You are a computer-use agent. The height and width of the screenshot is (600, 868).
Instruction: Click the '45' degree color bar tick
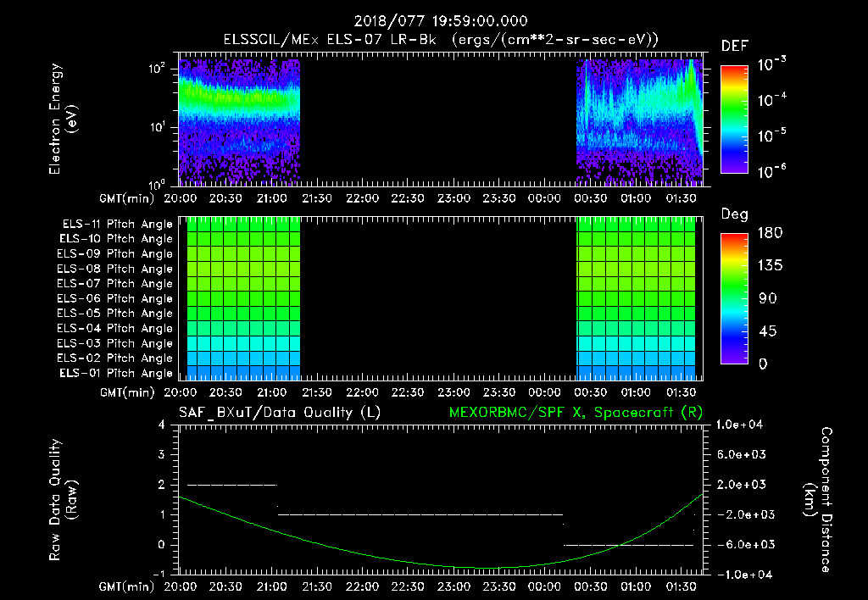(x=768, y=331)
